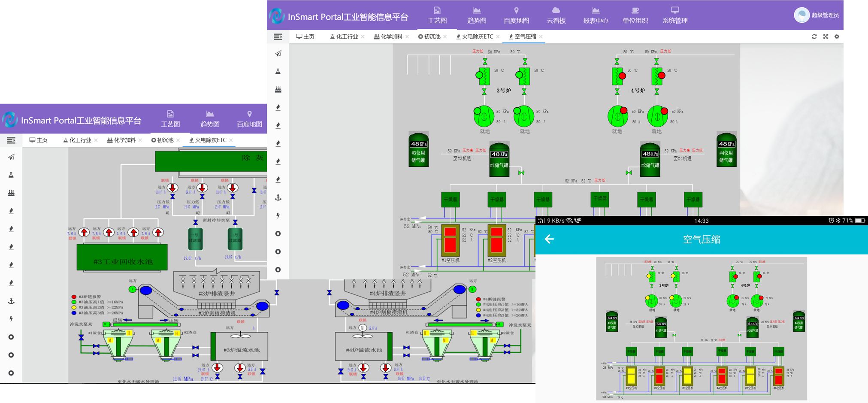Click the #3工业回收水池 green tank
The image size is (868, 403).
coord(122,258)
